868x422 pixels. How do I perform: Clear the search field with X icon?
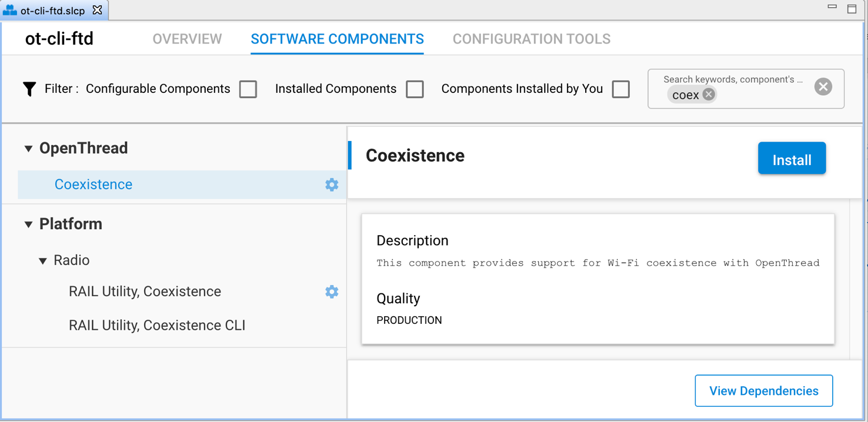(823, 87)
